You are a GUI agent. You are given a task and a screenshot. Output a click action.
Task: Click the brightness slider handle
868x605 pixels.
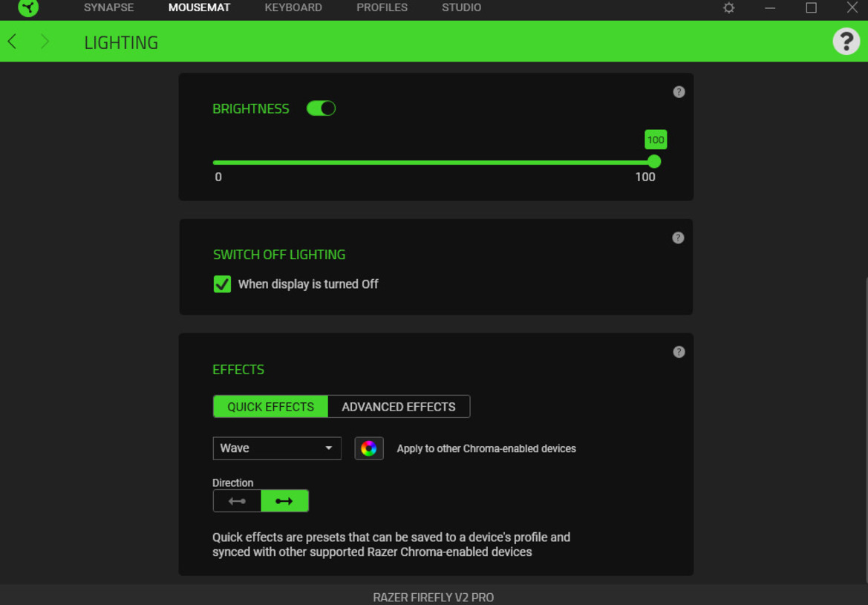coord(654,162)
